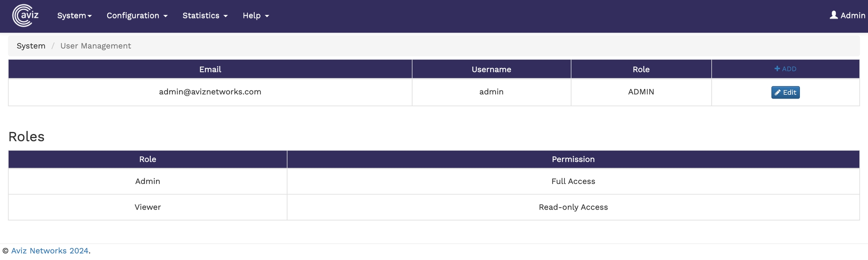Click the Permission column header

[x=573, y=159]
